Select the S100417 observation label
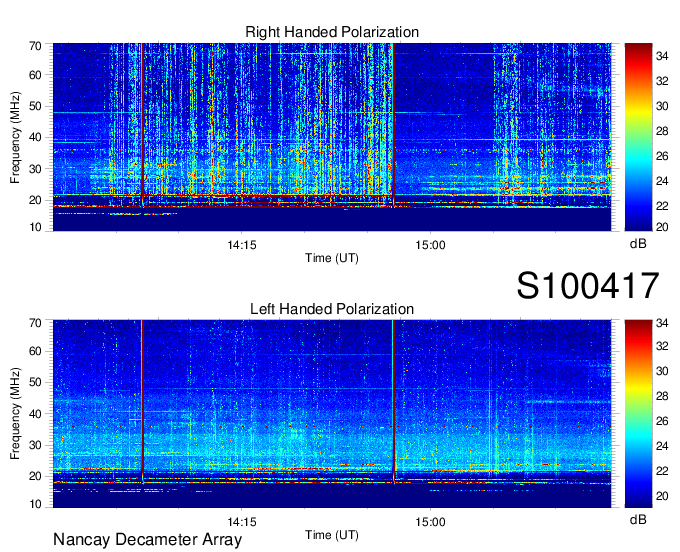 [x=588, y=286]
